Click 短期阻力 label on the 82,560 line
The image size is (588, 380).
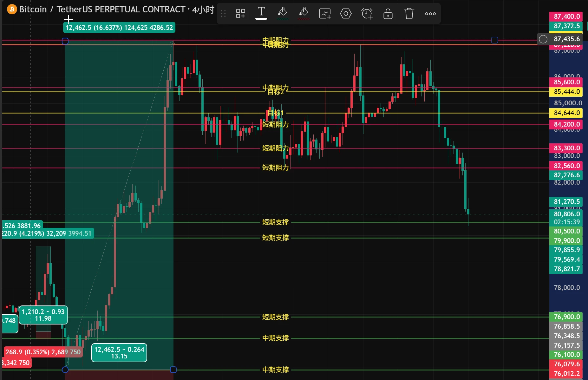click(275, 167)
